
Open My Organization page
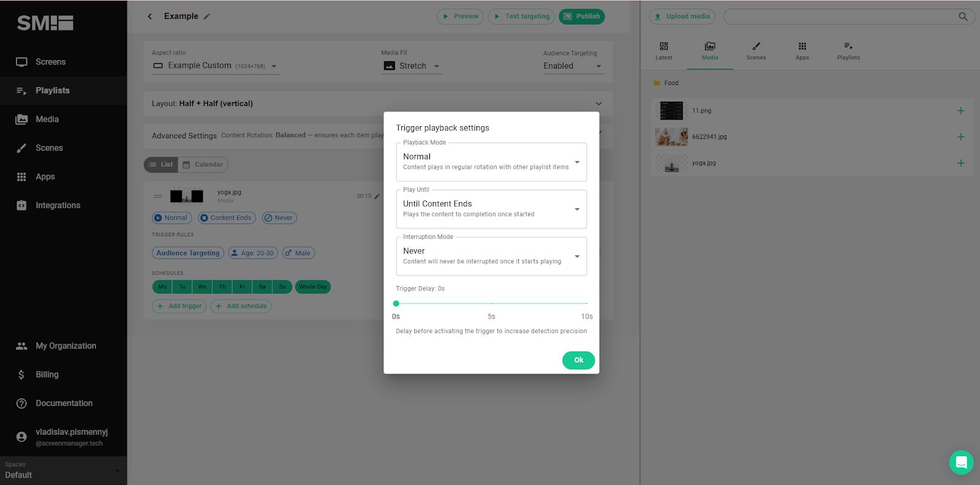coord(63,346)
